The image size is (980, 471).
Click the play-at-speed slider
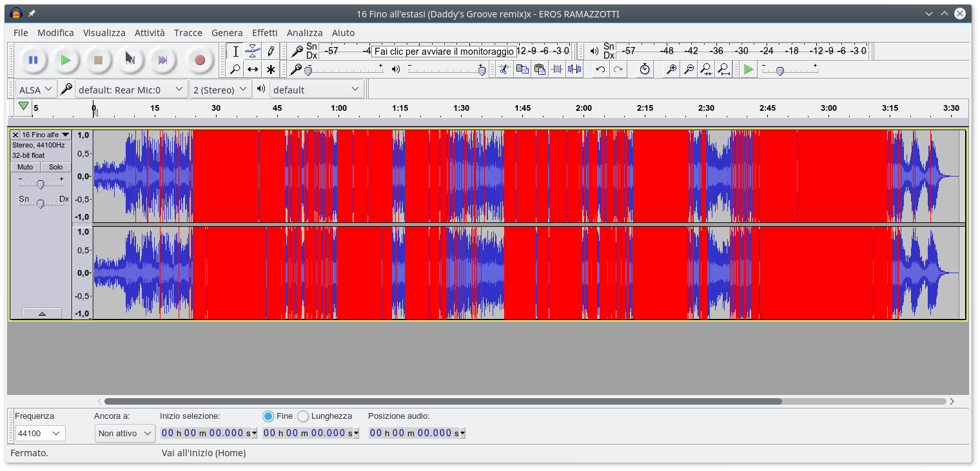point(790,70)
